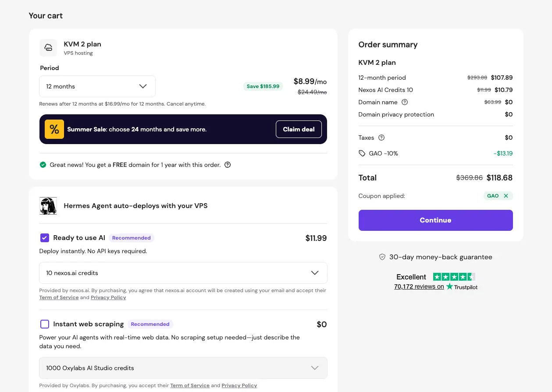Click the Hermes Agent avatar image
Screen dimensions: 552x392
[48, 206]
